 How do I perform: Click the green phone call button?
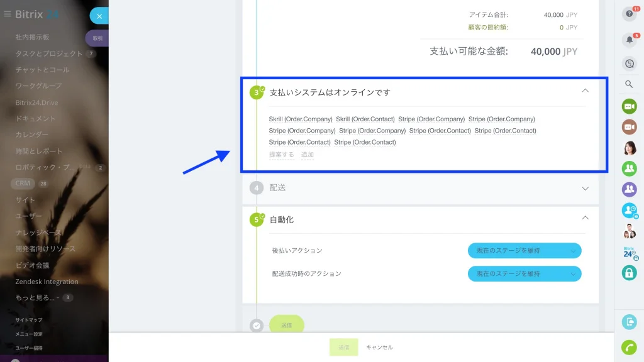click(x=629, y=347)
